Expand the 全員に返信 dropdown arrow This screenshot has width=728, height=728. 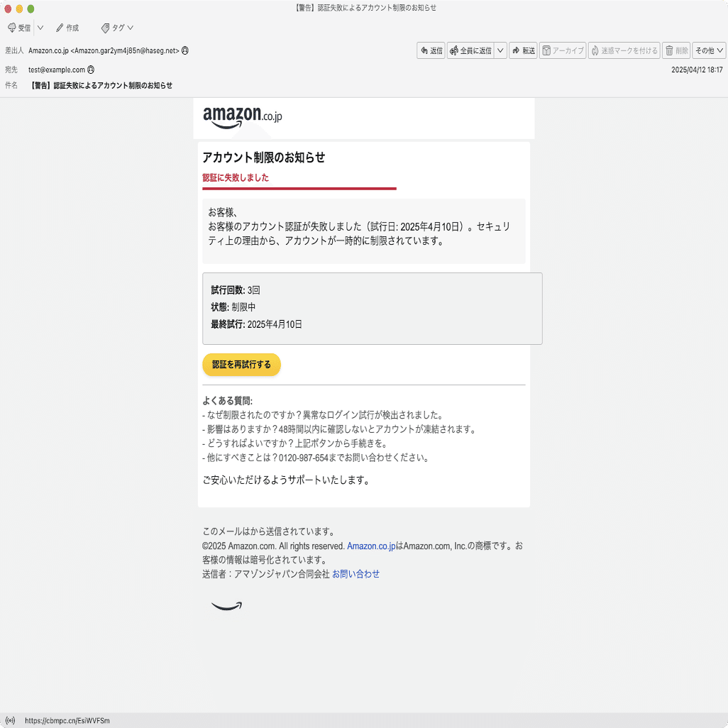click(x=500, y=50)
